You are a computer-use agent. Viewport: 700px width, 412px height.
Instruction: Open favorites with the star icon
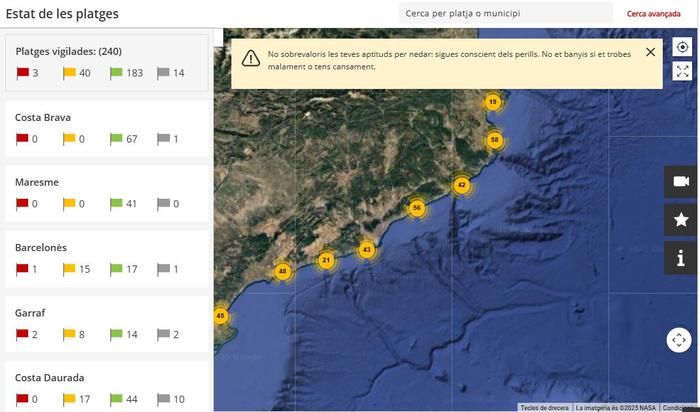pos(681,219)
